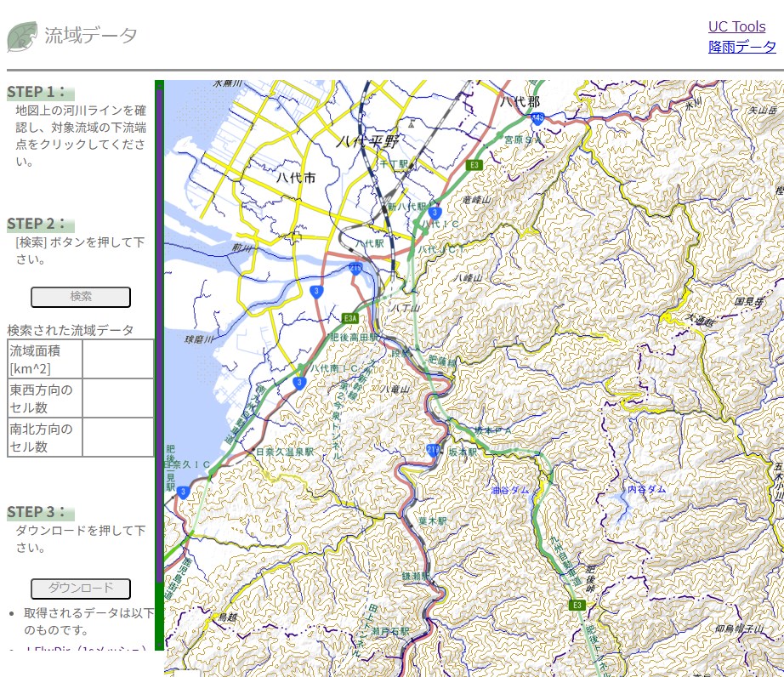Click the 矢山岳 mountain label
Image resolution: width=784 pixels, height=677 pixels.
click(x=763, y=110)
